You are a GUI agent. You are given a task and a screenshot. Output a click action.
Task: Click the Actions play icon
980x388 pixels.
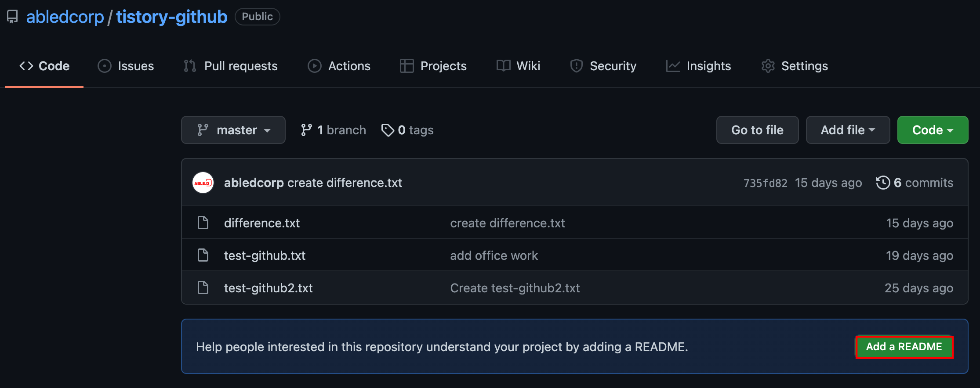314,66
